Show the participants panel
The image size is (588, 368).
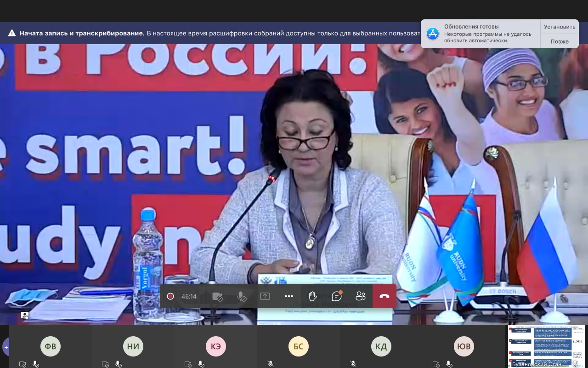pyautogui.click(x=361, y=296)
